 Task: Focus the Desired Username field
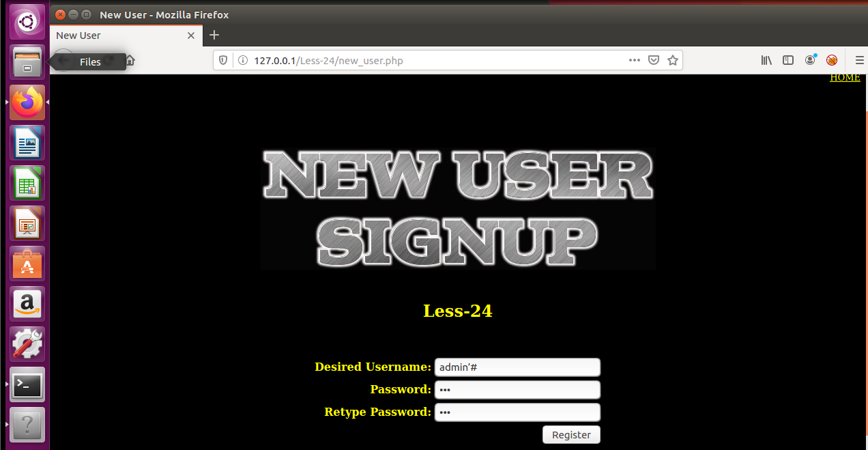click(x=517, y=367)
